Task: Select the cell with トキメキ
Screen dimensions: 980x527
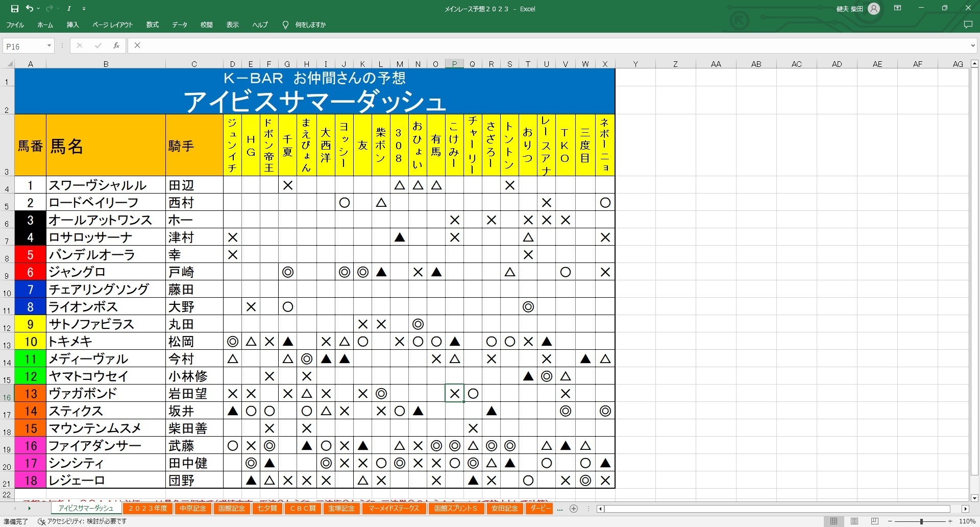Action: point(106,341)
